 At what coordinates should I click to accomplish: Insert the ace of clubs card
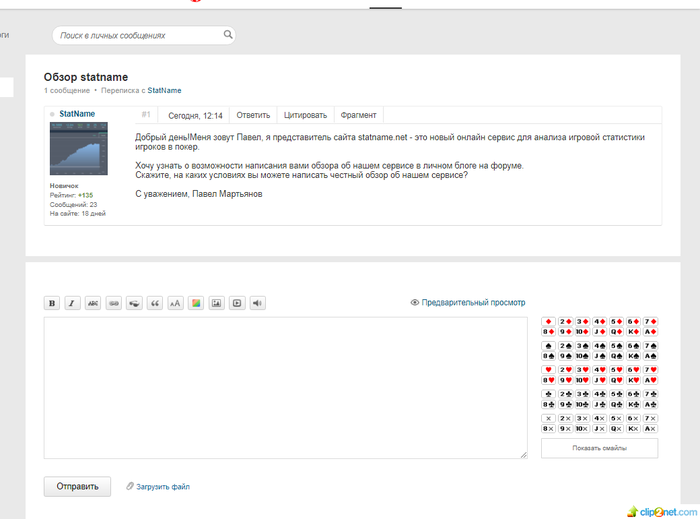click(x=650, y=404)
